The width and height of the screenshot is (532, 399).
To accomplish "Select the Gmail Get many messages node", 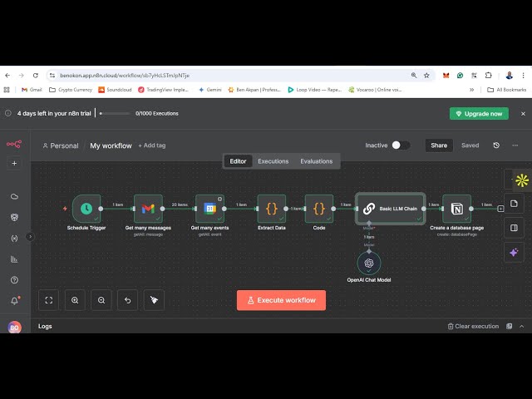I will point(148,209).
